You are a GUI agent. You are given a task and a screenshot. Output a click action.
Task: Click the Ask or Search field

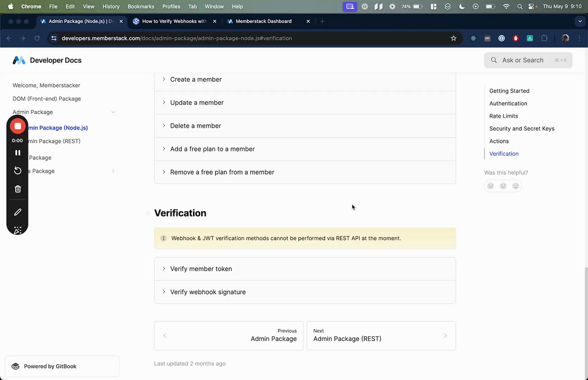(528, 60)
